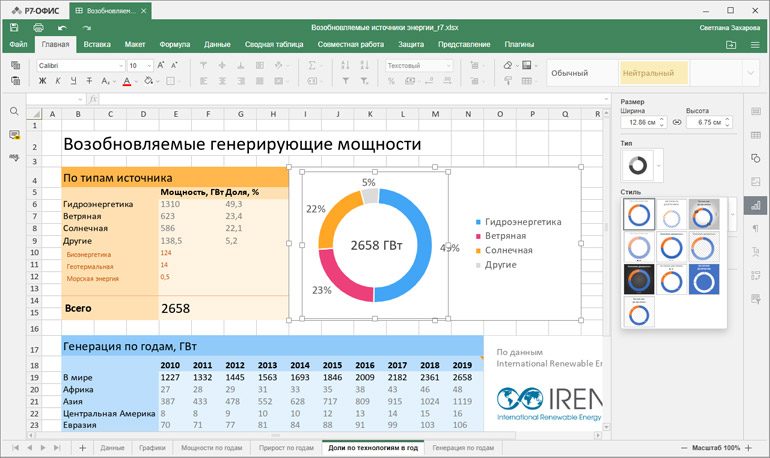The height and width of the screenshot is (458, 770).
Task: Undo the last action
Action: click(62, 28)
